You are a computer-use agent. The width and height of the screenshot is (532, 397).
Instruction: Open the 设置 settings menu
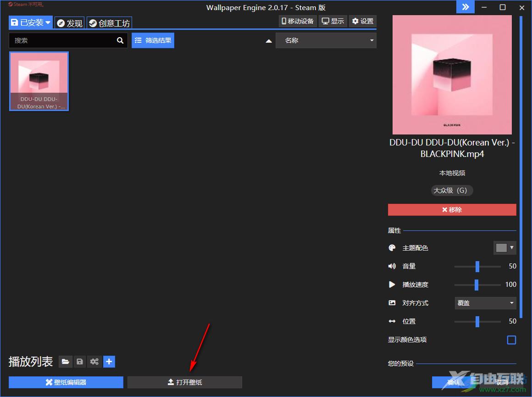coord(363,22)
